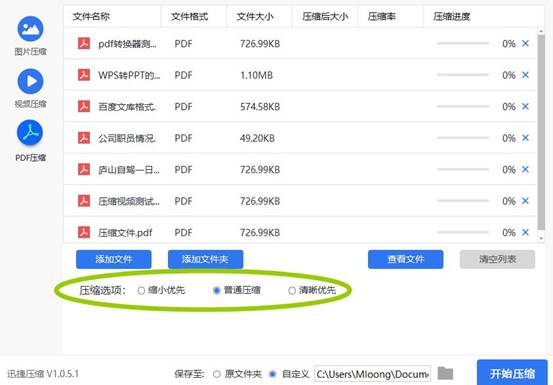Viewport: 553px width, 385px height.
Task: Click the scrollbar down arrow
Action: pos(541,239)
